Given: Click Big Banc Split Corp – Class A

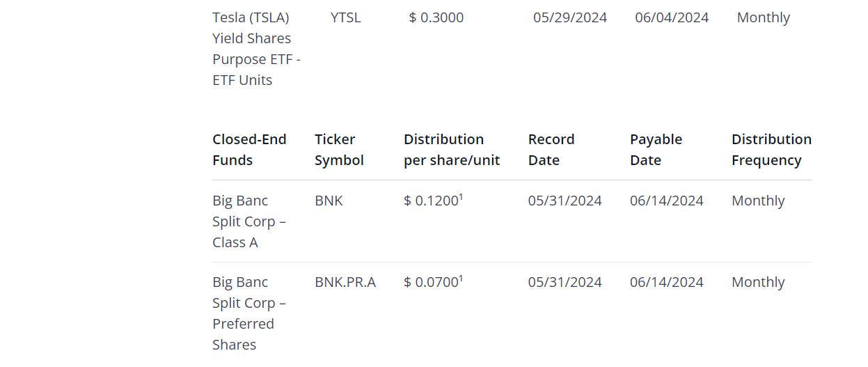Looking at the screenshot, I should [249, 221].
